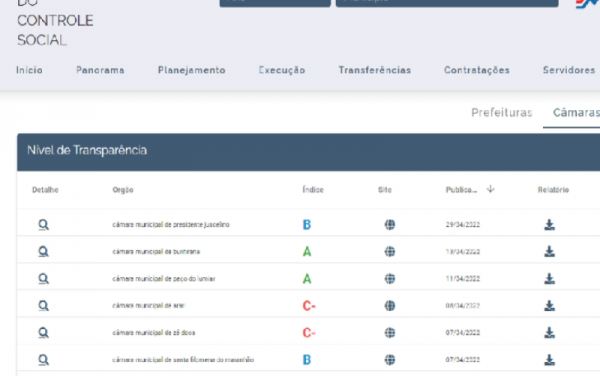Go to Início menu
Image resolution: width=600 pixels, height=376 pixels.
click(29, 70)
